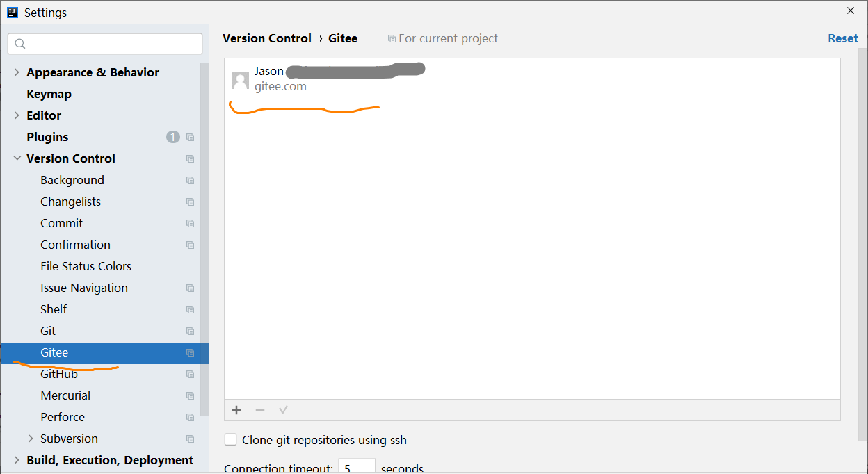Click the settings search input box
The image size is (868, 474).
pos(105,44)
